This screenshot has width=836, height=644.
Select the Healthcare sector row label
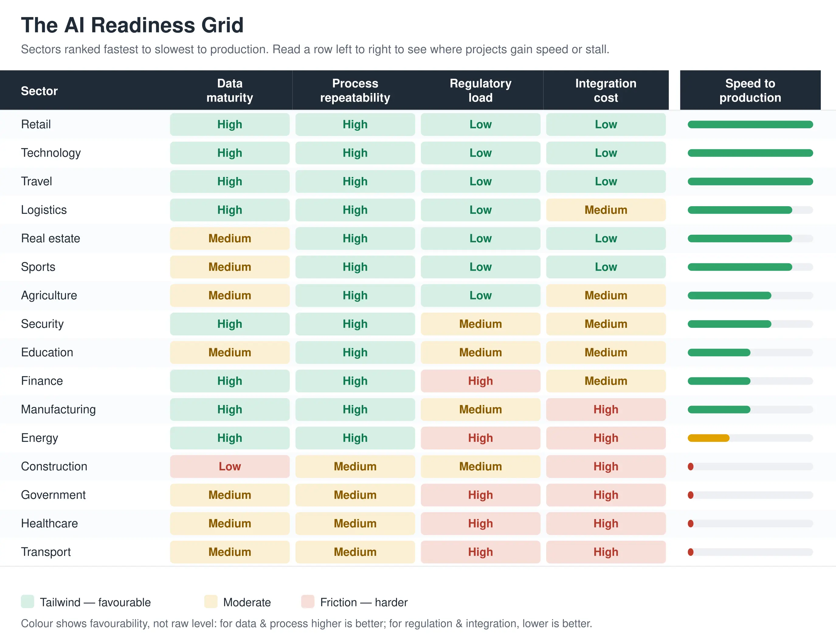[49, 523]
